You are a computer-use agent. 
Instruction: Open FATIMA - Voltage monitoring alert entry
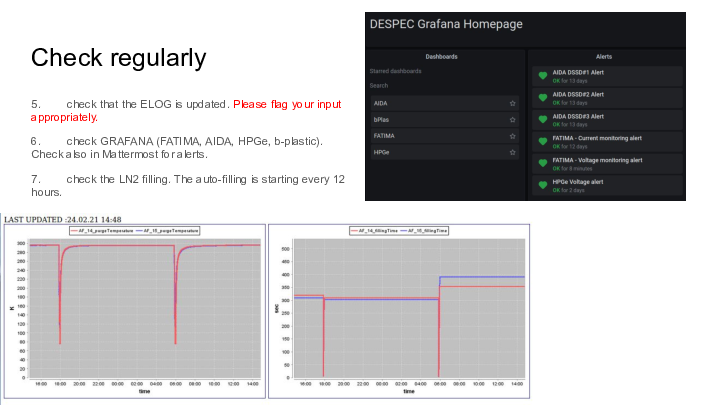pos(607,164)
